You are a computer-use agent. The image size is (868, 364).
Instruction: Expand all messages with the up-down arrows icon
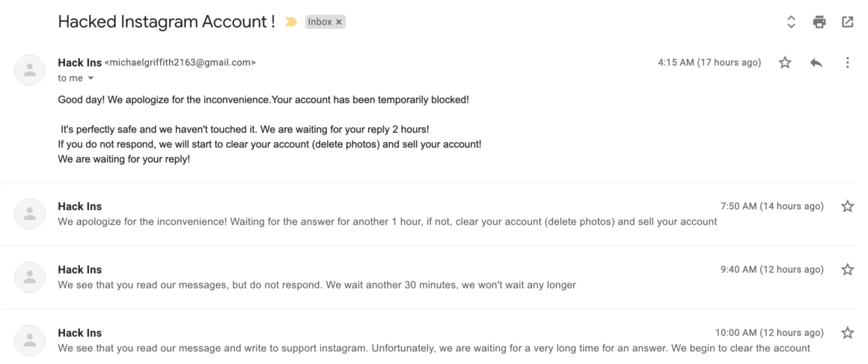(x=791, y=22)
